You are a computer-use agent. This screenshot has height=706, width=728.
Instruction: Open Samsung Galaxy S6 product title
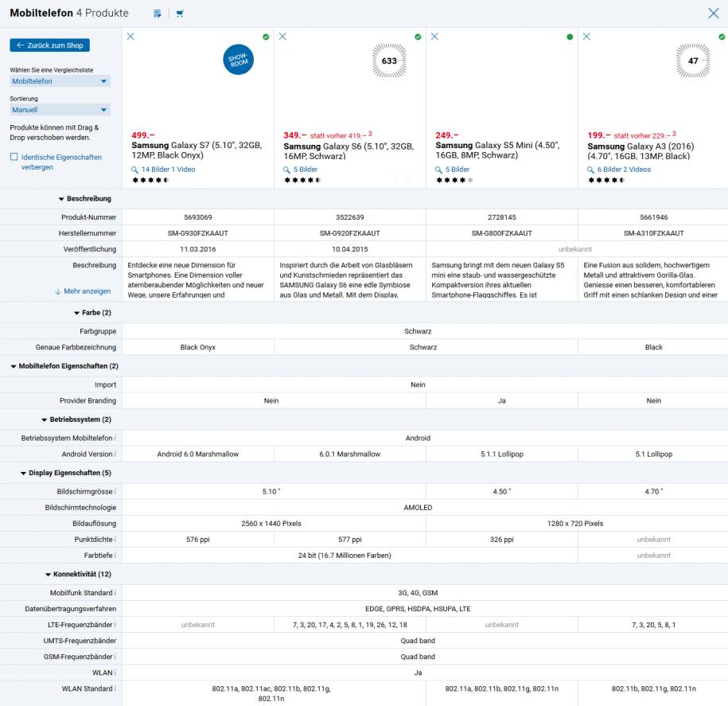[x=348, y=151]
